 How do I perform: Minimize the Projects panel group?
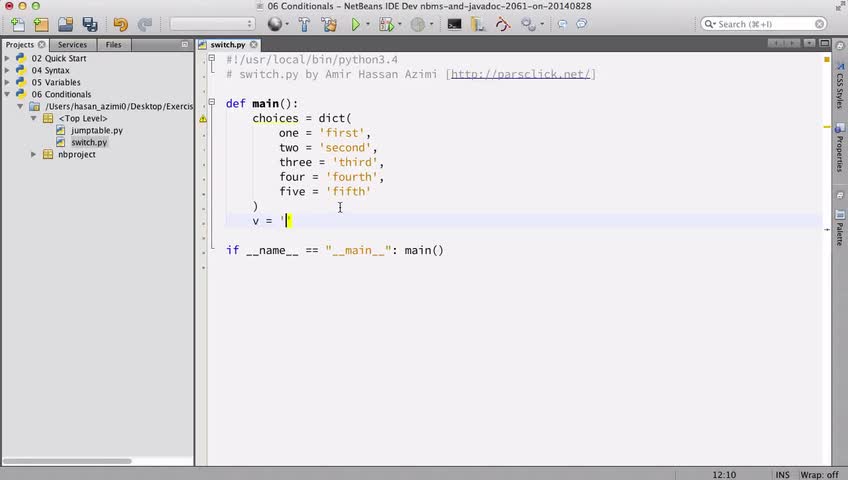[x=185, y=44]
